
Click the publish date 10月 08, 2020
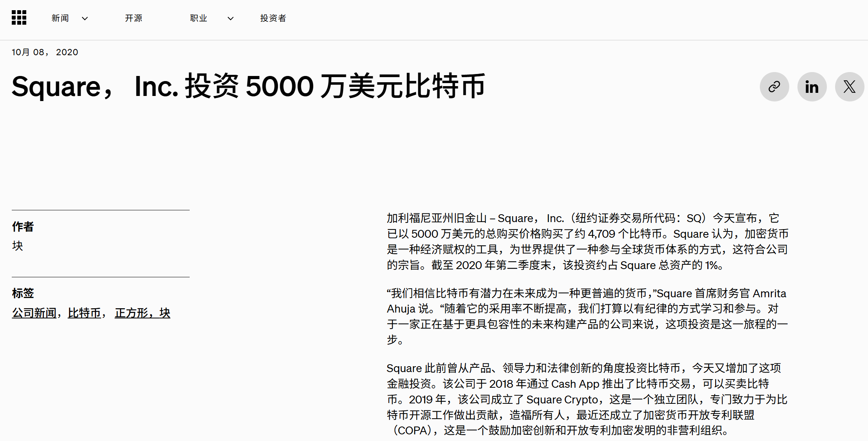coord(45,52)
